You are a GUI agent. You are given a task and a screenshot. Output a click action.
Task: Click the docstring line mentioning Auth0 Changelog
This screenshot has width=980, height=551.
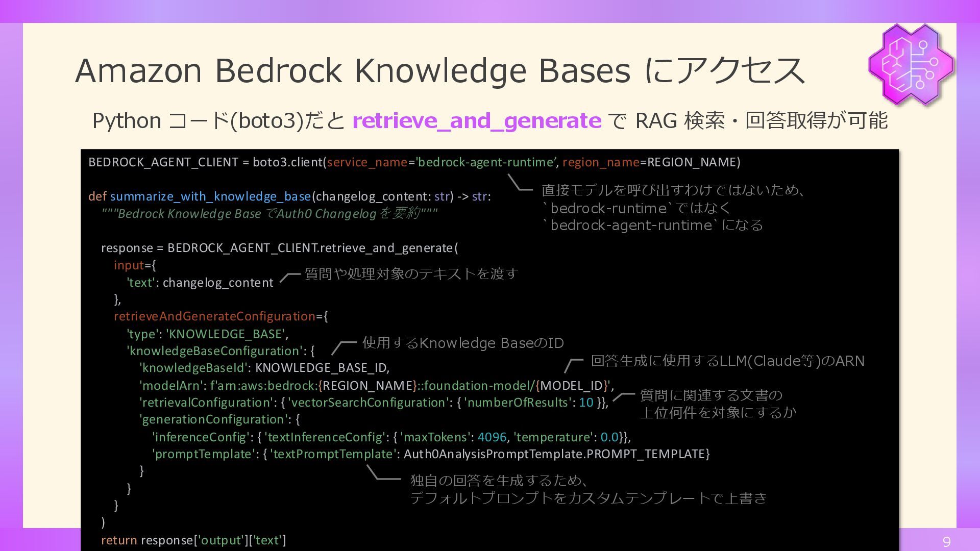click(269, 214)
